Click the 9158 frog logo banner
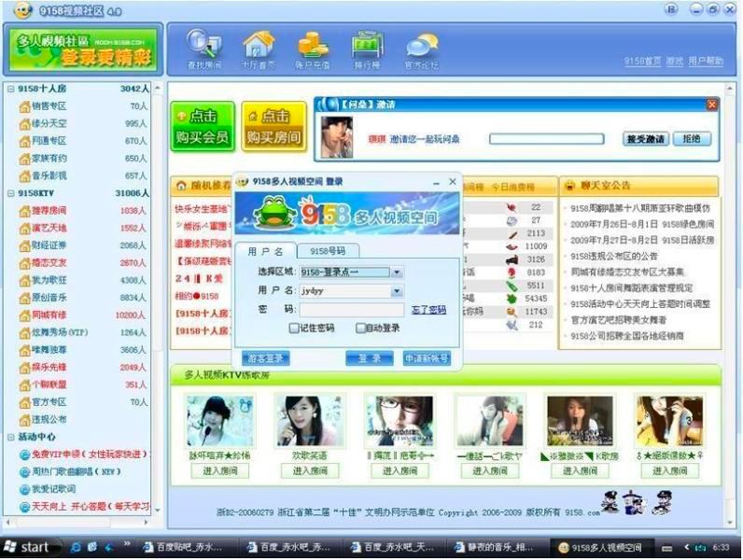743x560 pixels. (x=347, y=214)
